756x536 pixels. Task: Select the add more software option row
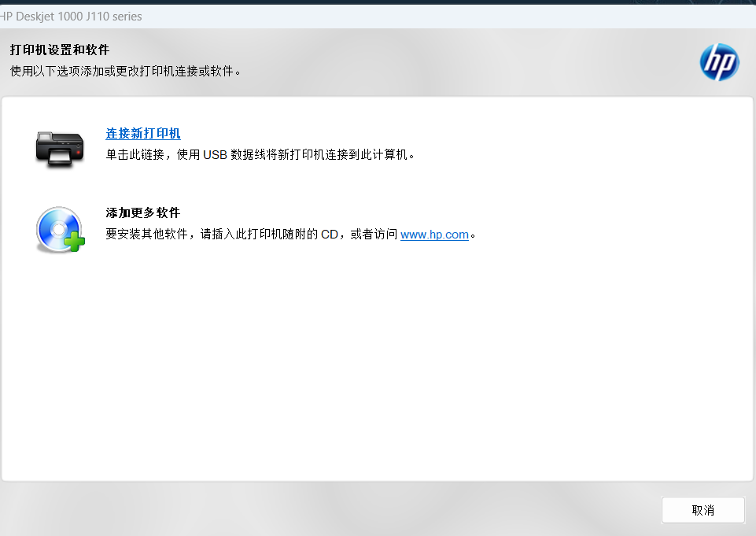click(236, 224)
